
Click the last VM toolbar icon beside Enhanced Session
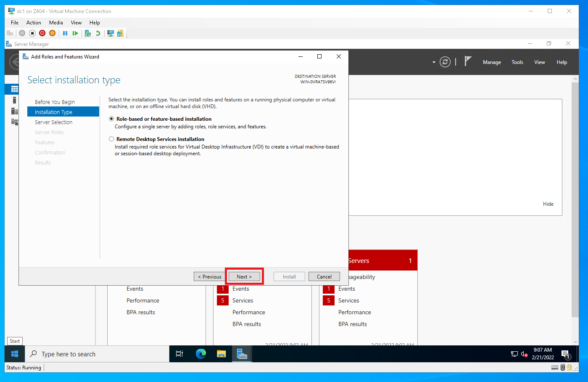coord(121,33)
